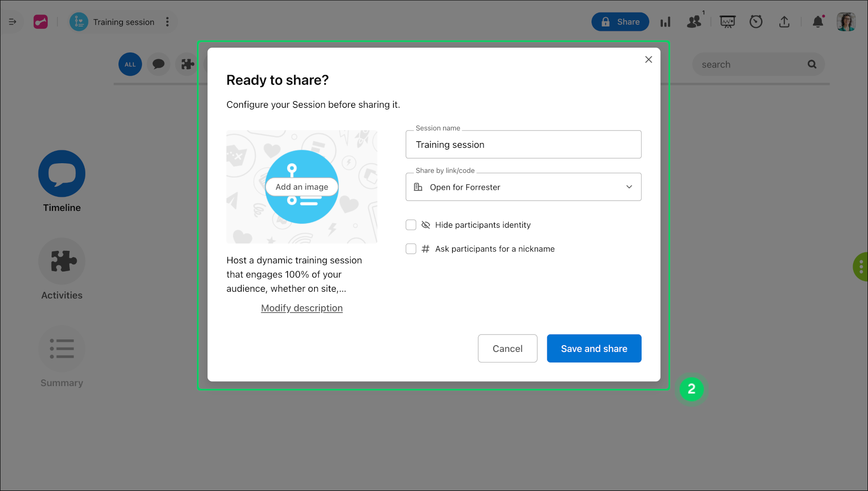Click the Training session avatar icon
Image resolution: width=868 pixels, height=491 pixels.
[79, 22]
